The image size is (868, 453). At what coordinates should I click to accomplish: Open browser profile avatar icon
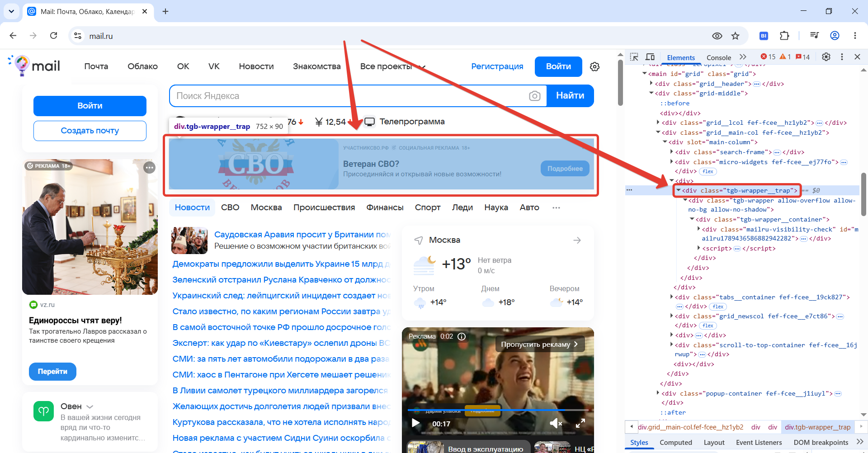point(835,36)
